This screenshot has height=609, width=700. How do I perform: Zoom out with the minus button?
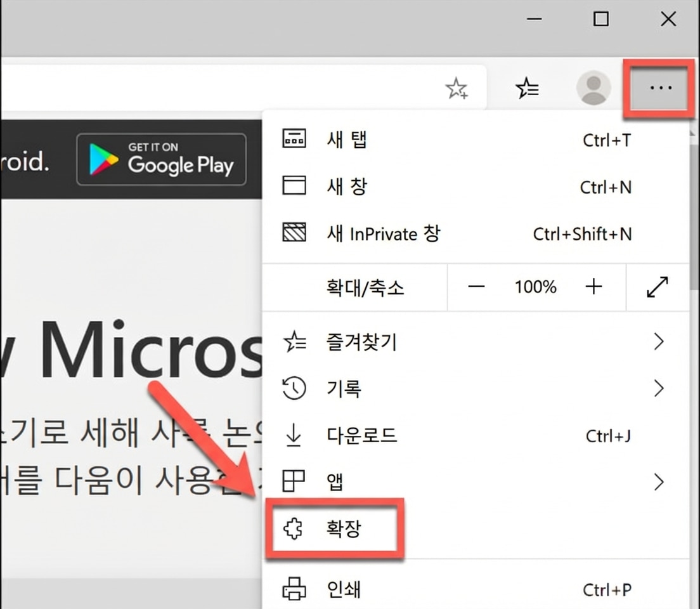coord(476,287)
